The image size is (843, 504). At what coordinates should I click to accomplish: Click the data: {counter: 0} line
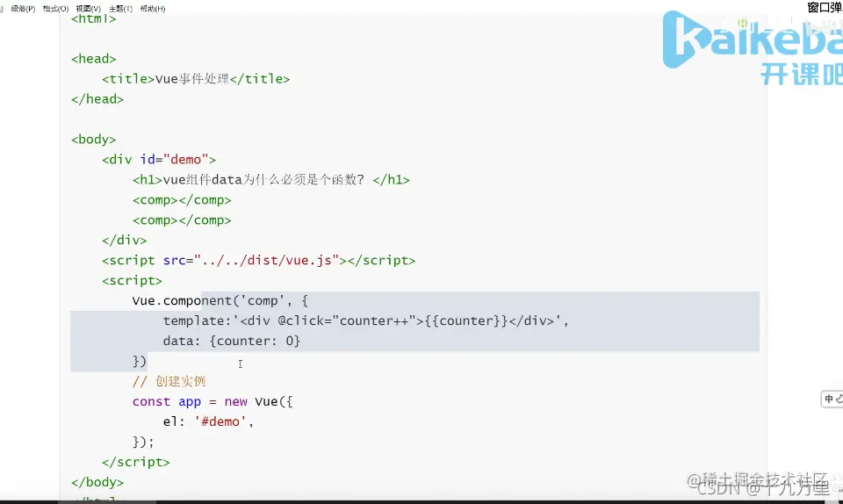point(231,342)
